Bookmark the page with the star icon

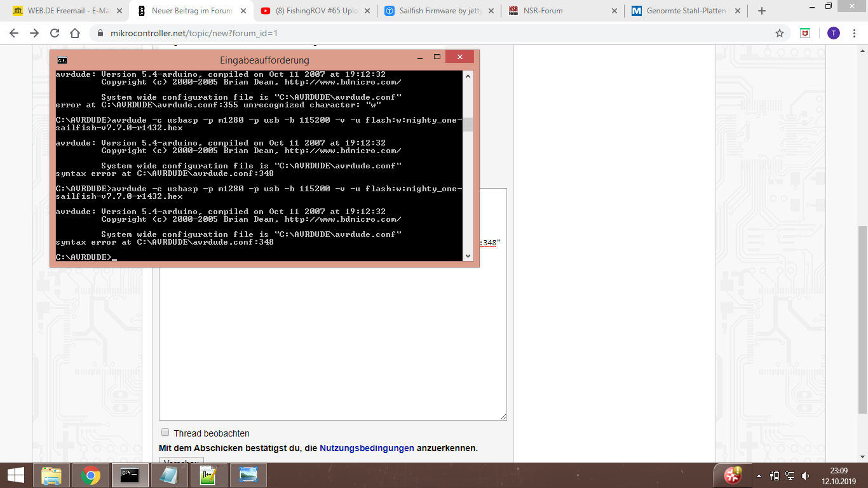click(x=780, y=32)
